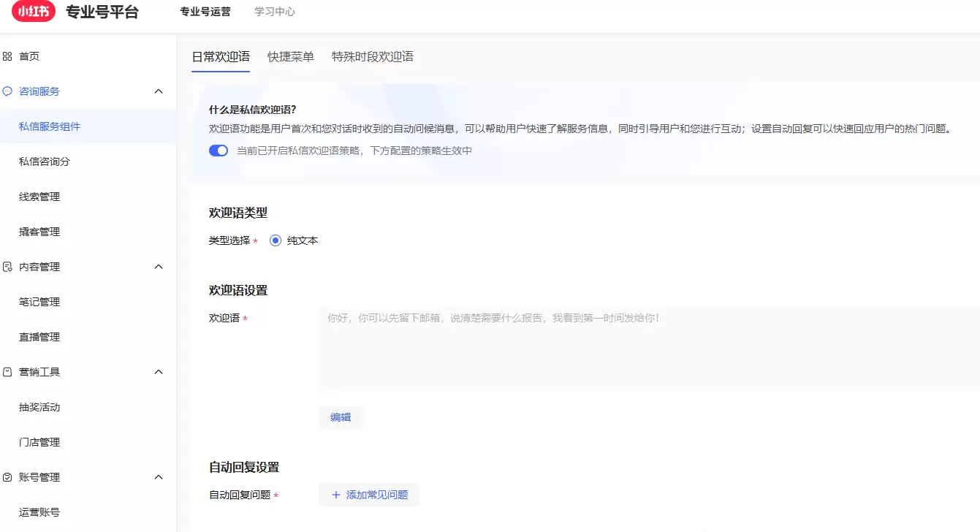The image size is (980, 532).
Task: Click the 内容管理 document icon
Action: (7, 267)
